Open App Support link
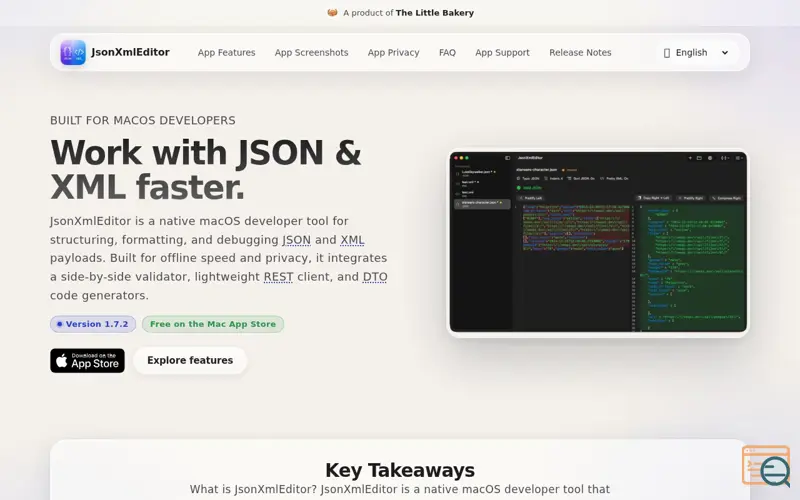The image size is (800, 500). 502,53
